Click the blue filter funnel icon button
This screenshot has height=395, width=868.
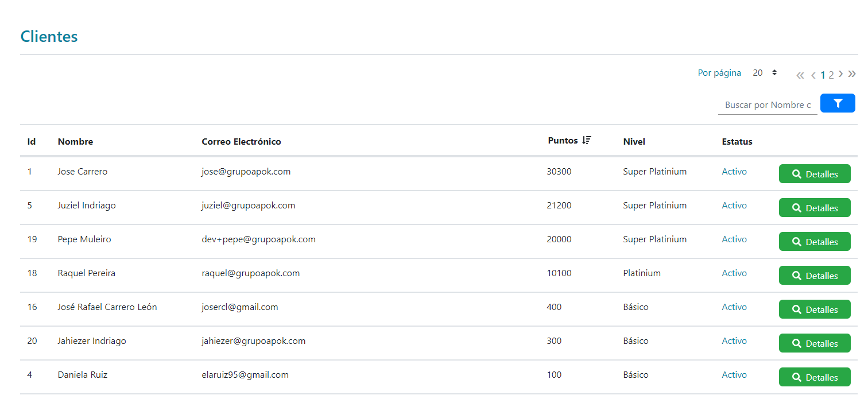pos(838,103)
